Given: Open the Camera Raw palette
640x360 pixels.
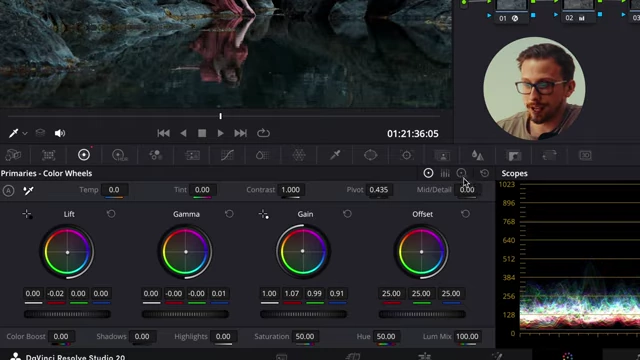Looking at the screenshot, I should click(x=13, y=155).
